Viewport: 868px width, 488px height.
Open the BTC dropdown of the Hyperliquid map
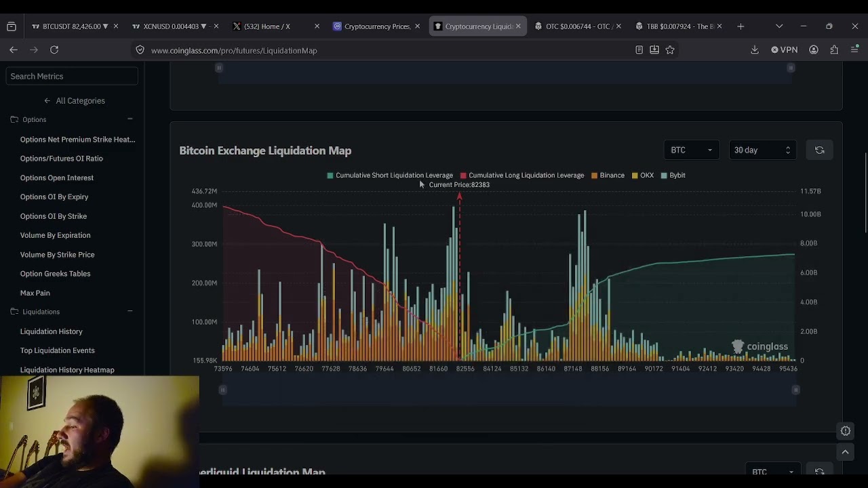coord(772,472)
